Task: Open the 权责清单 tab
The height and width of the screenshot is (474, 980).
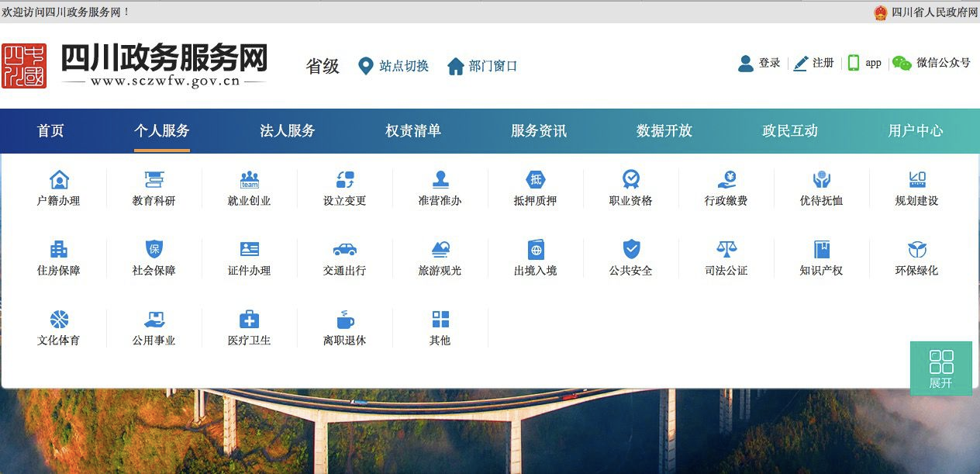Action: (413, 131)
